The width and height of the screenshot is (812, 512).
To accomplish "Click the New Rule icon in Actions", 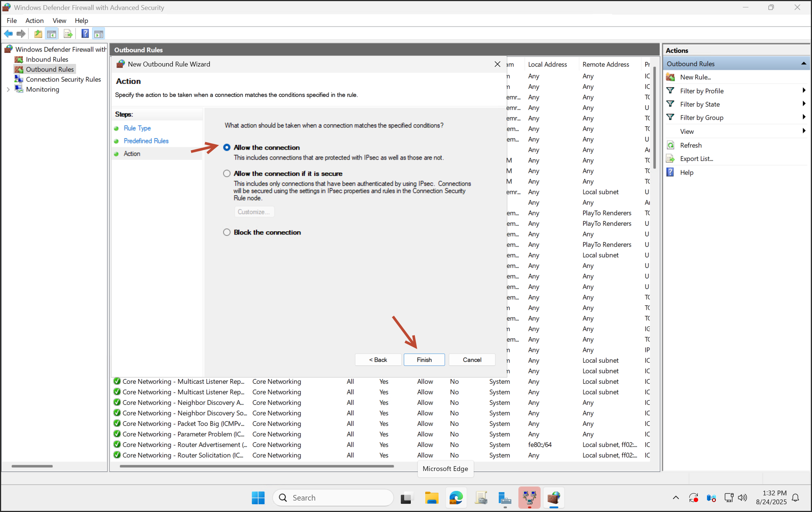I will click(670, 77).
